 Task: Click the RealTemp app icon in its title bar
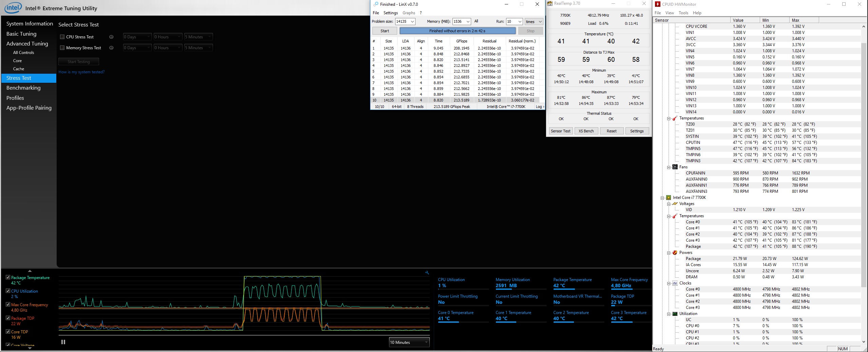pos(550,3)
